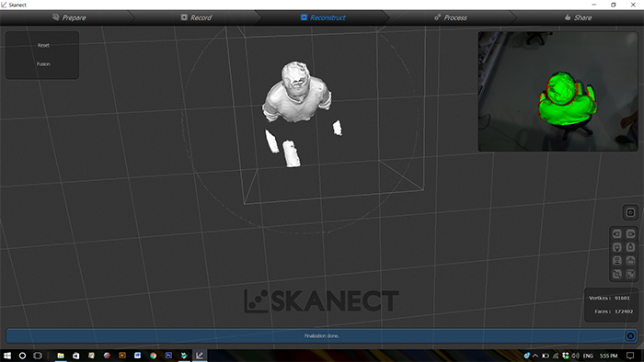Click the box-shaped view icon

pyautogui.click(x=630, y=261)
